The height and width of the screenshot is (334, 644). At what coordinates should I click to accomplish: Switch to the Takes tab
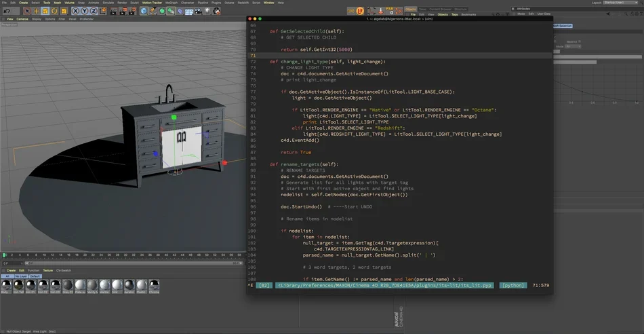point(422,9)
